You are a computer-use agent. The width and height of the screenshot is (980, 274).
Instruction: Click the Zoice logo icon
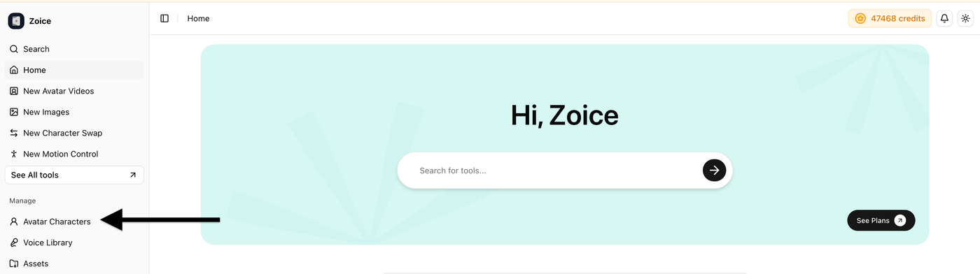(x=16, y=21)
